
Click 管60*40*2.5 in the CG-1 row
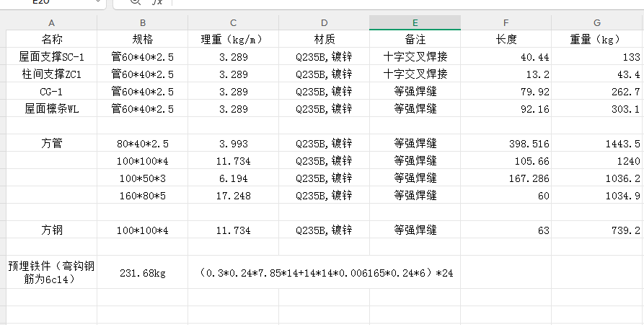[143, 91]
